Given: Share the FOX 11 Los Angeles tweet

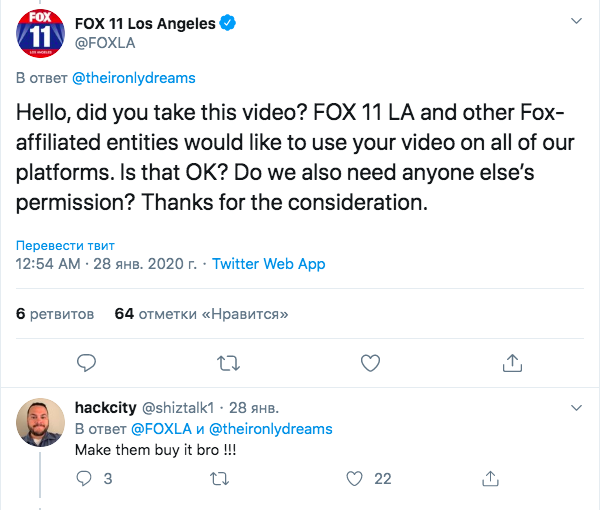Looking at the screenshot, I should [511, 361].
